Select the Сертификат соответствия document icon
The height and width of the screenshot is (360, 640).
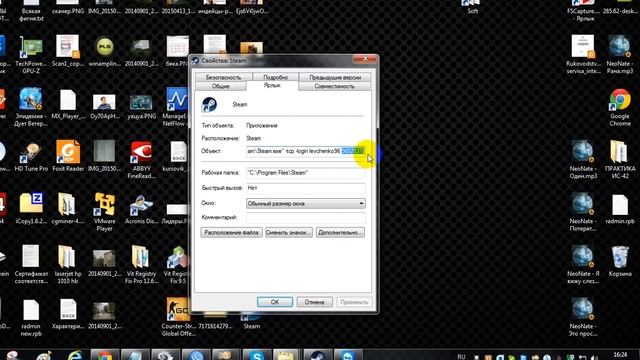point(31,264)
